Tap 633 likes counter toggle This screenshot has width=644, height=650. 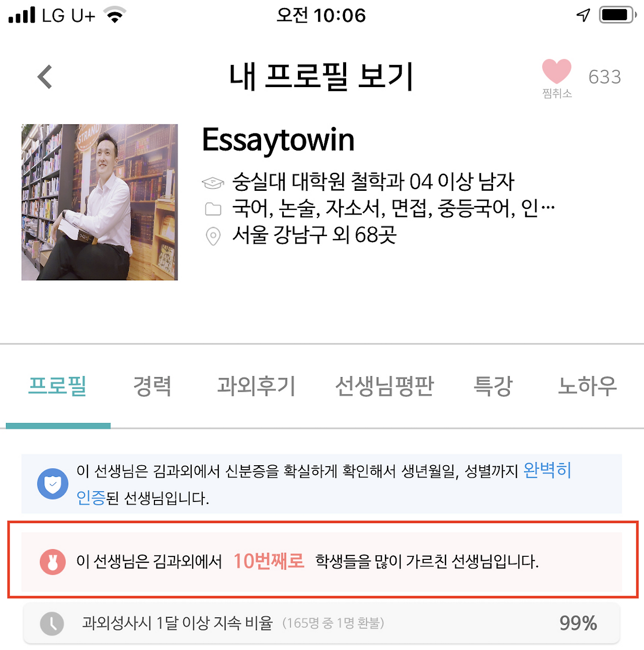point(604,77)
